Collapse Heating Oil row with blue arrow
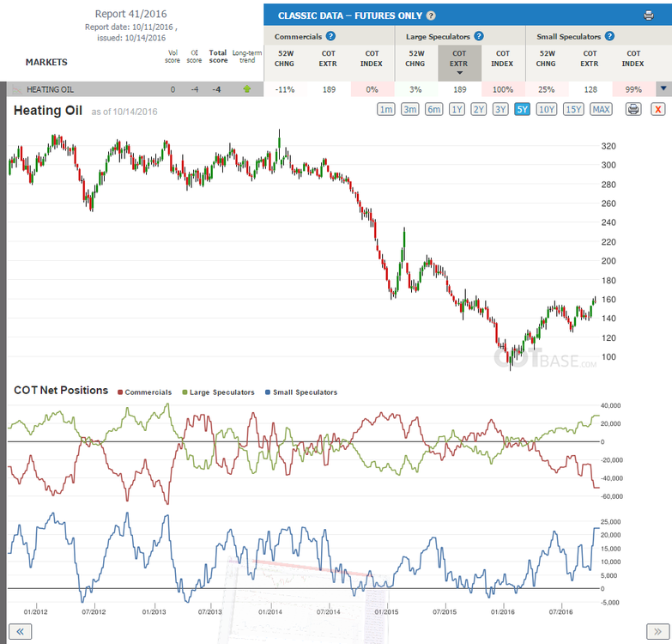Screen dimensions: 672x644 [663, 88]
